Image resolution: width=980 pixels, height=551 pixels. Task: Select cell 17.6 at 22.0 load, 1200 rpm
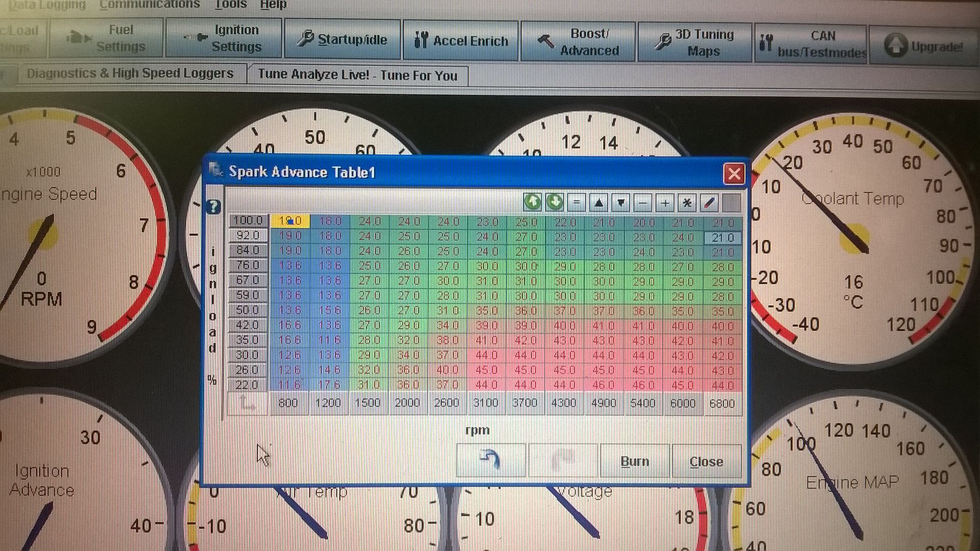coord(329,385)
